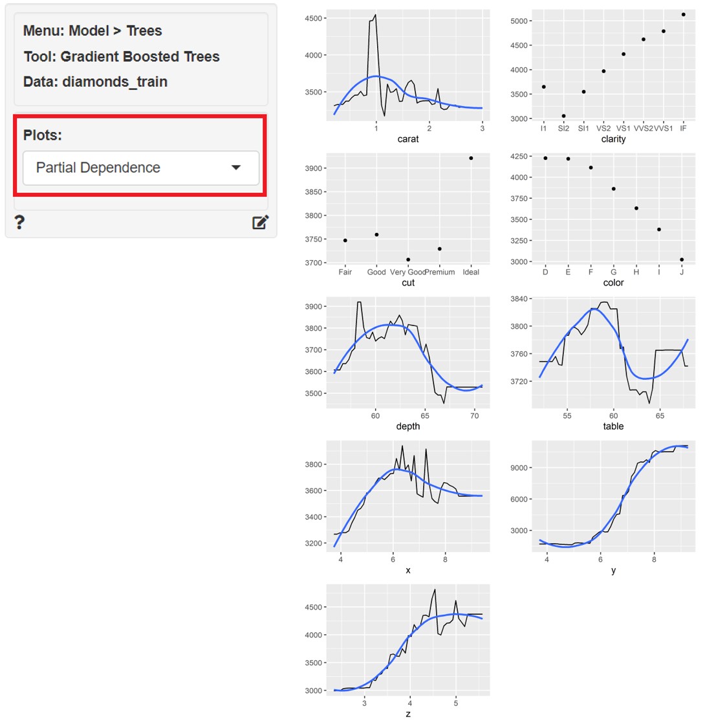
Task: Click the y variable plot
Action: pos(613,496)
